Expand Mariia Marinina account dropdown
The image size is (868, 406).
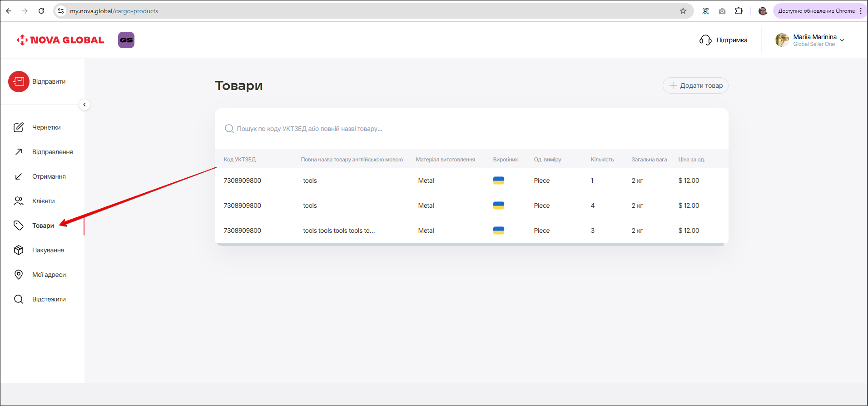[x=842, y=40]
